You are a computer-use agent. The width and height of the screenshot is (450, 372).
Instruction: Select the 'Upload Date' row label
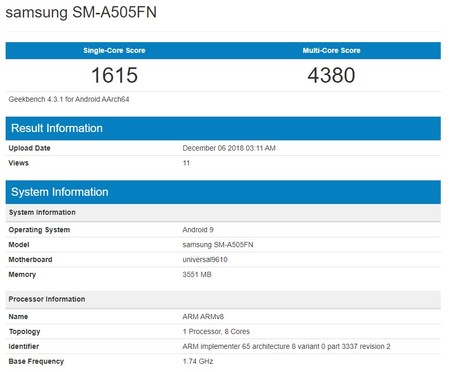pyautogui.click(x=29, y=148)
